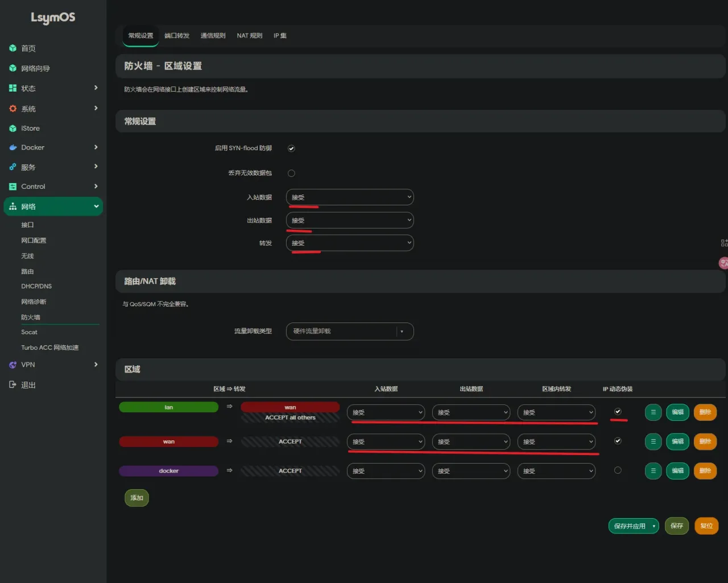Click the reset (复位) button
This screenshot has width=728, height=583.
706,526
